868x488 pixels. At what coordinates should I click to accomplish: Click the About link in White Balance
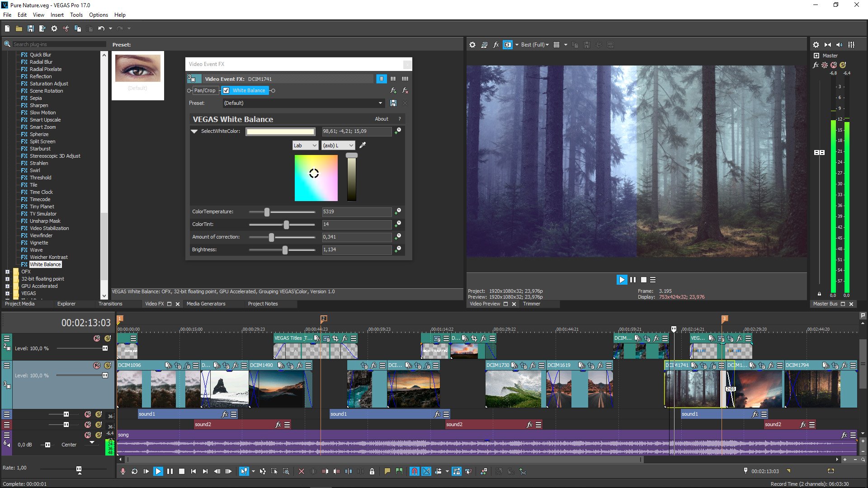point(381,119)
